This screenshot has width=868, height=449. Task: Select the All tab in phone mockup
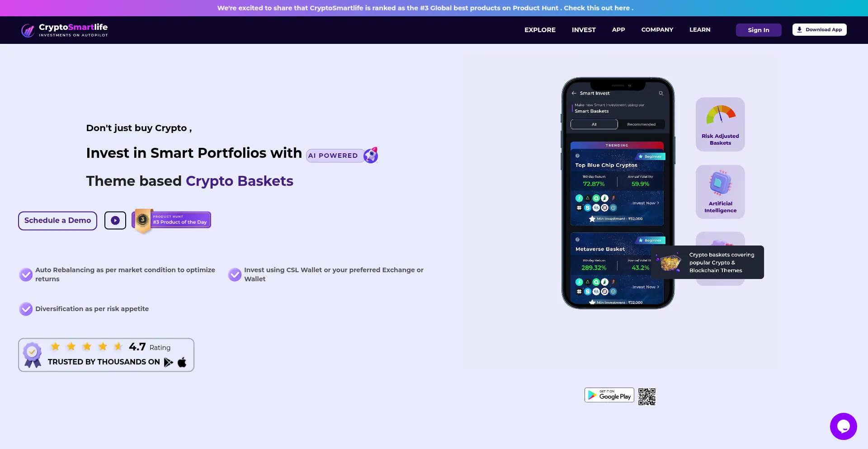tap(594, 124)
